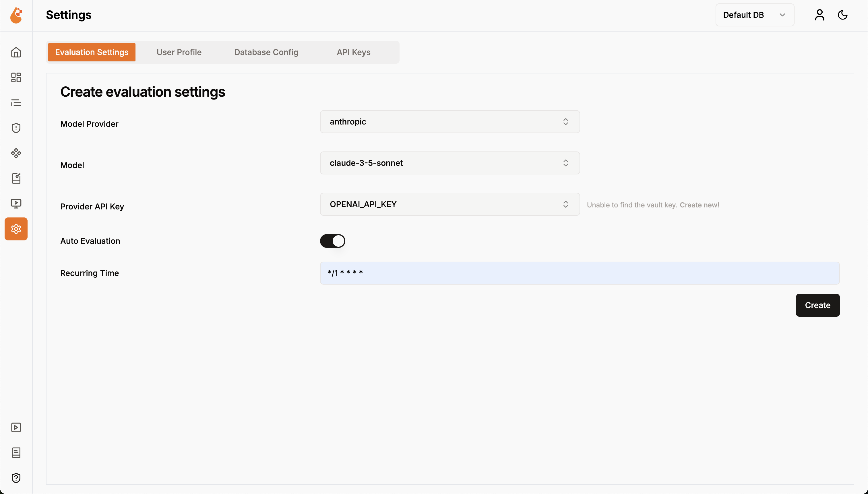Click the 'Auto Evaluation' label
This screenshot has width=868, height=494.
pyautogui.click(x=90, y=241)
